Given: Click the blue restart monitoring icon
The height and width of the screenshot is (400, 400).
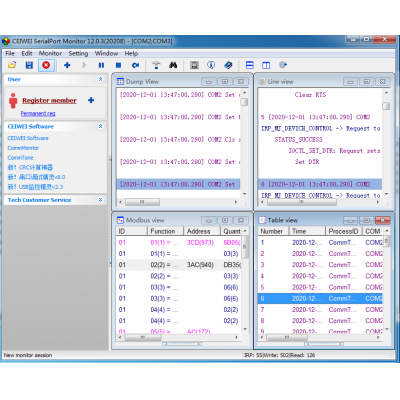Looking at the screenshot, I should (135, 65).
